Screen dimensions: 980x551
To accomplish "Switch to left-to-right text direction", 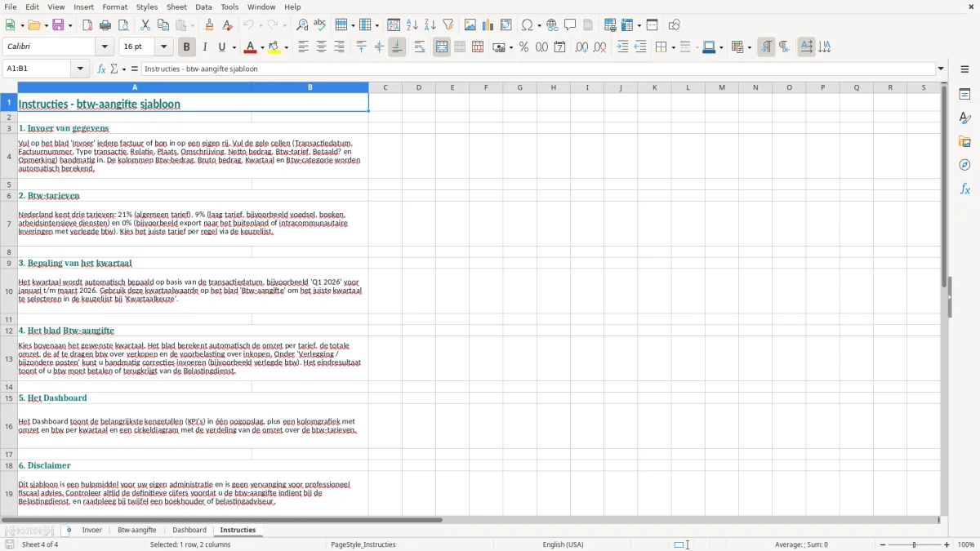I will tap(766, 47).
